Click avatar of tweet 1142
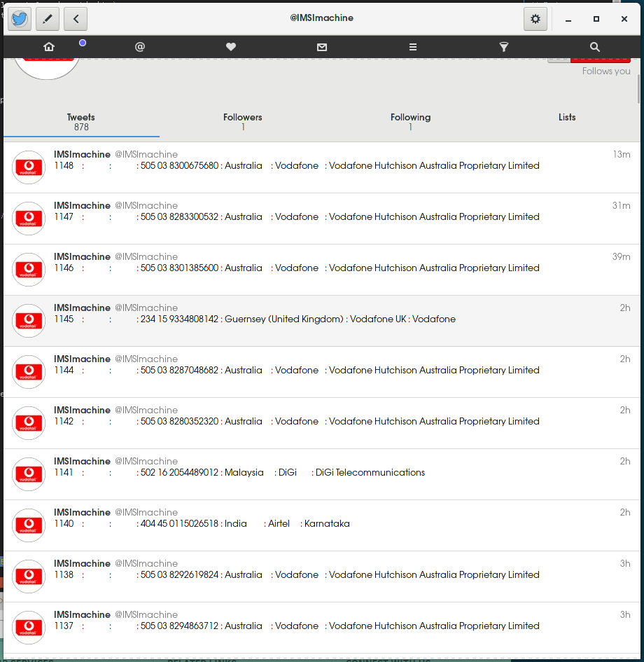Screen dimensions: 644x662 29,422
